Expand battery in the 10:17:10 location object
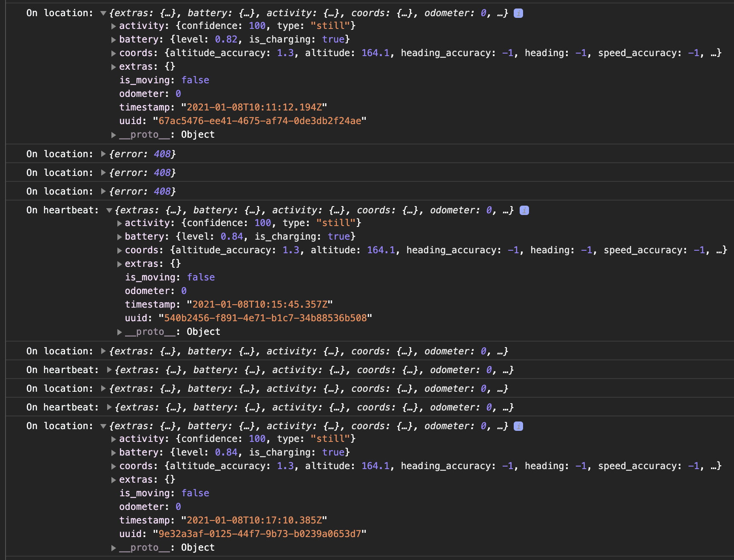 pos(114,453)
